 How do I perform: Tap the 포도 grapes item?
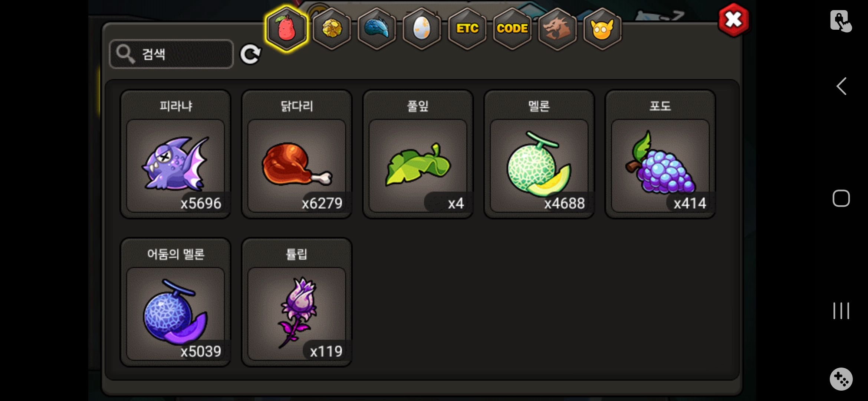[x=660, y=154]
